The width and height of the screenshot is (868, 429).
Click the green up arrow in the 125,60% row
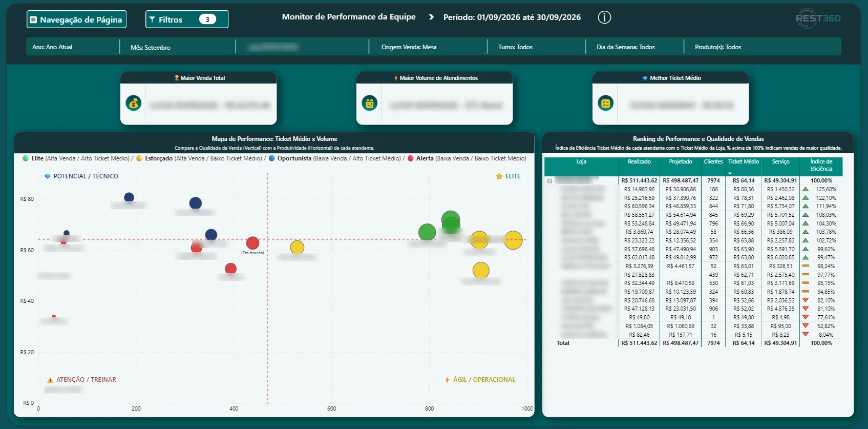coord(806,189)
